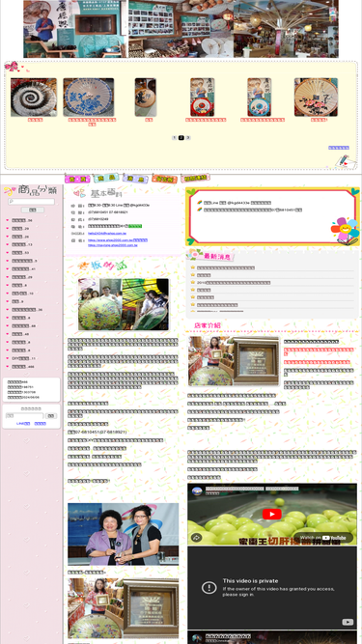
Task: Open the teal second navigation tab
Action: click(x=106, y=178)
